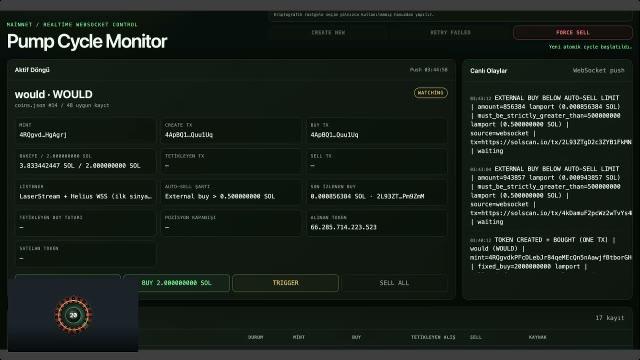The height and width of the screenshot is (360, 640).
Task: Click the BUY TX value 4ApBQ1…Quu1Uq
Action: click(334, 135)
